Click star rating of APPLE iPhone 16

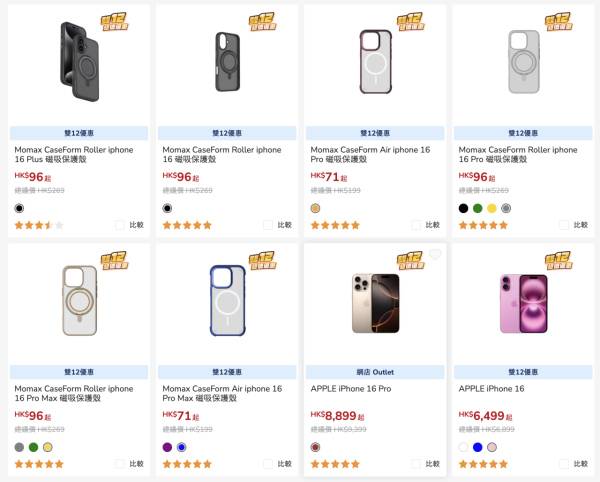(483, 464)
